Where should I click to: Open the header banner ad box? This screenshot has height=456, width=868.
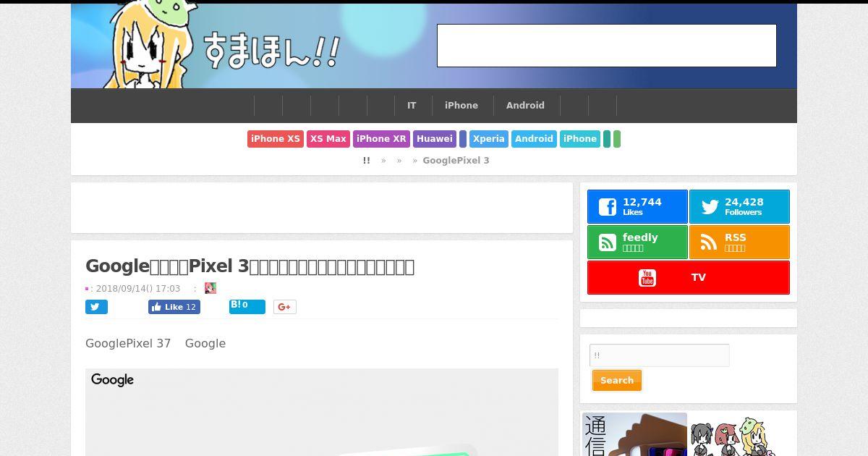tap(607, 46)
